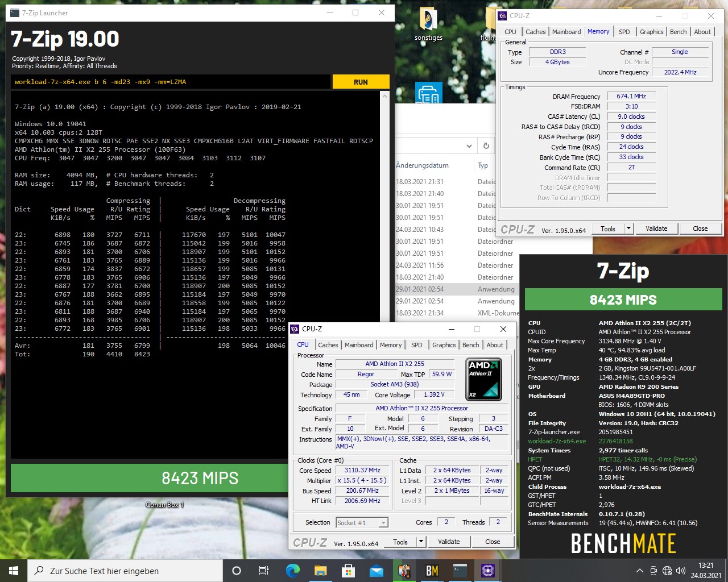Open Bench tab in CPU-Z processor window
The width and height of the screenshot is (728, 582).
click(x=471, y=345)
